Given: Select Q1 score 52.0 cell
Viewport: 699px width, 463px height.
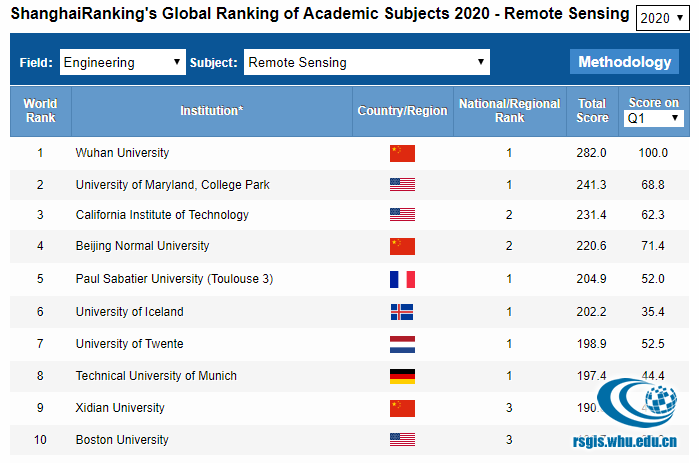Looking at the screenshot, I should pyautogui.click(x=653, y=279).
